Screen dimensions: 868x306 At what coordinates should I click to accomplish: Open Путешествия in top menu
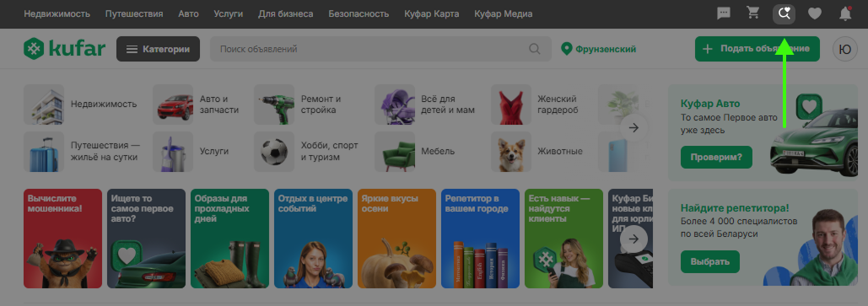click(134, 13)
